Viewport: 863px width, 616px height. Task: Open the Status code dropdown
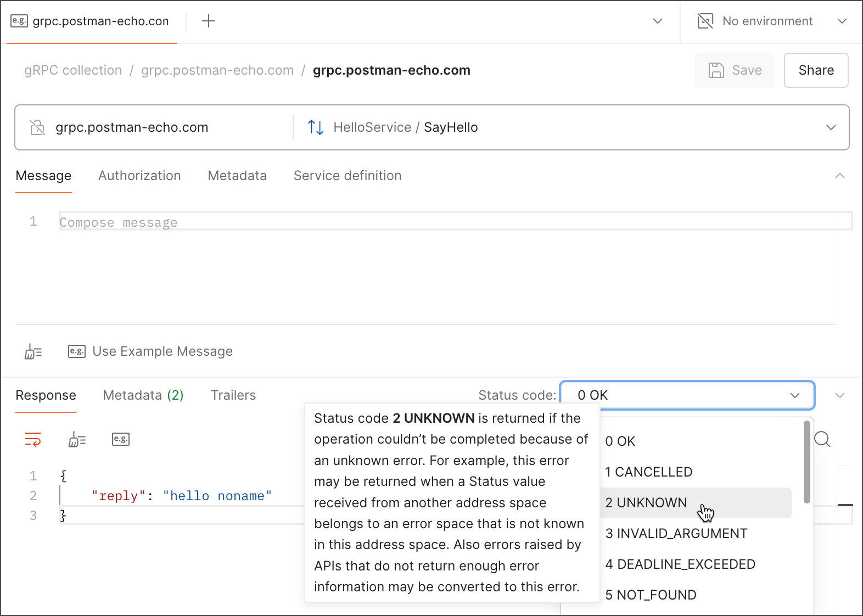686,395
